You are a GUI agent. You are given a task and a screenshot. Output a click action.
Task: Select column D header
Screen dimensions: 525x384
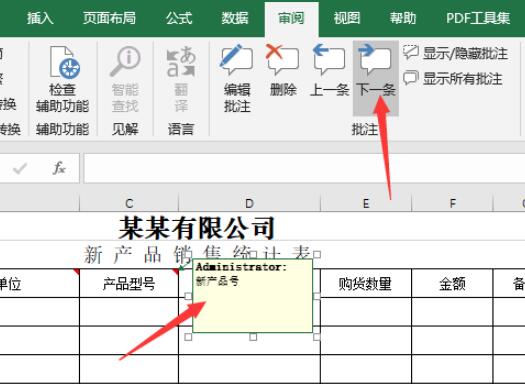click(249, 203)
